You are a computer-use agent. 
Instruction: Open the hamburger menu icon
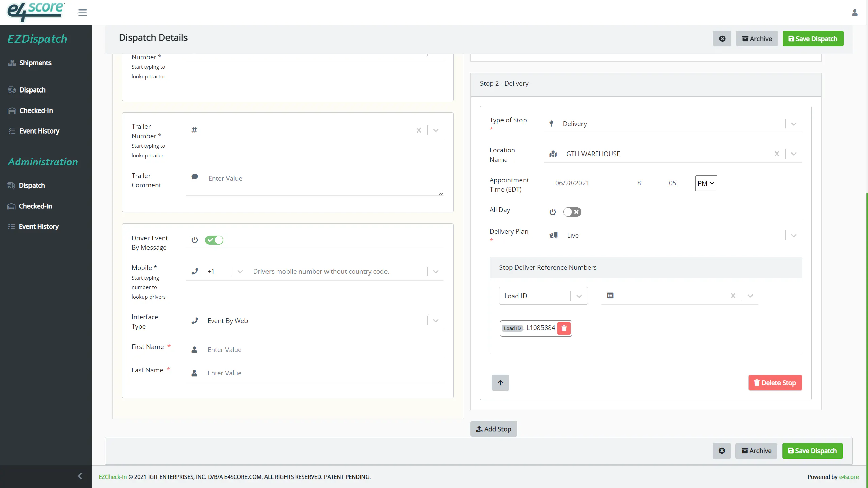(x=82, y=13)
